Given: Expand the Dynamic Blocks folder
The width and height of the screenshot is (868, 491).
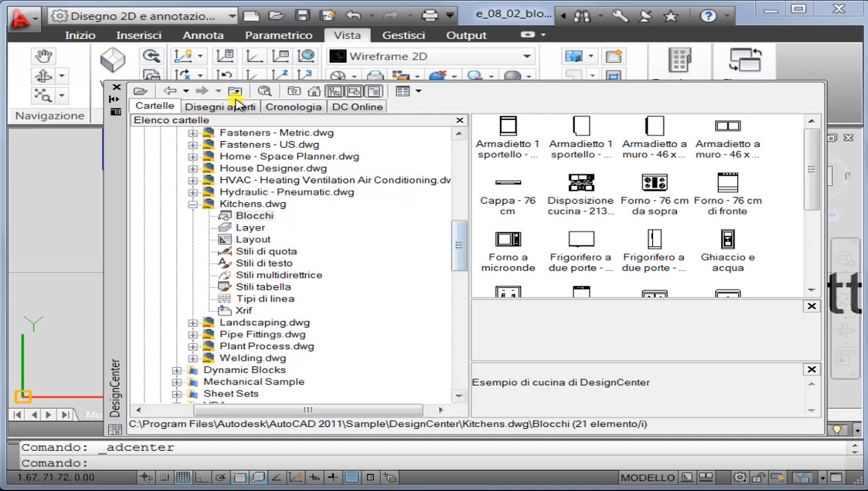Looking at the screenshot, I should pyautogui.click(x=177, y=370).
